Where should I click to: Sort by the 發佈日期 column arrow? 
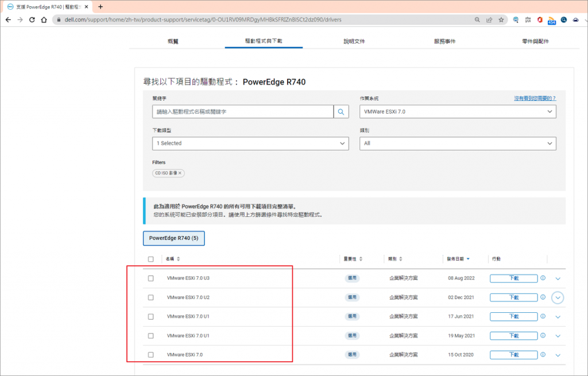click(468, 259)
